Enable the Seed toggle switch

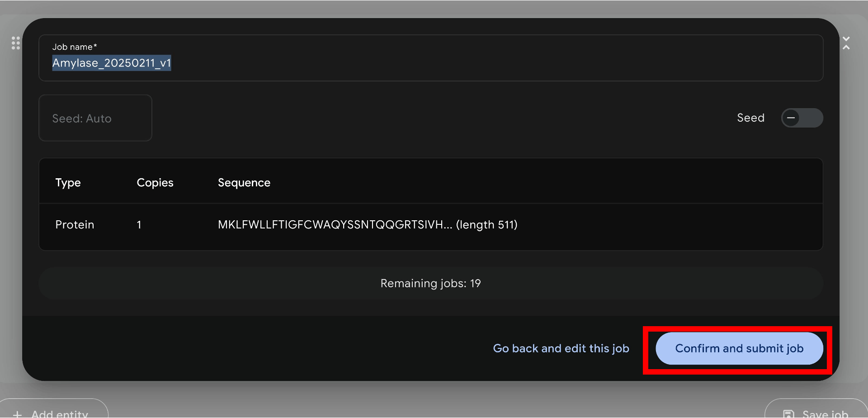click(x=802, y=118)
